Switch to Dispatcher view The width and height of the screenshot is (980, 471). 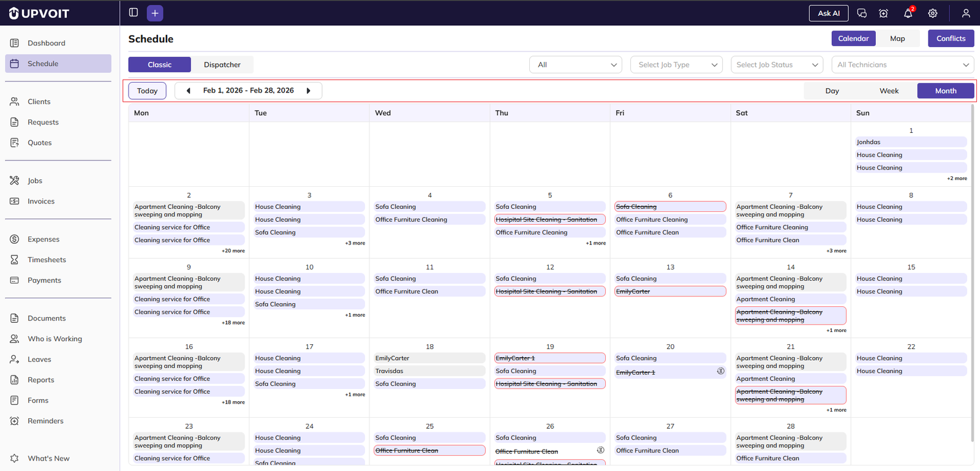coord(222,64)
